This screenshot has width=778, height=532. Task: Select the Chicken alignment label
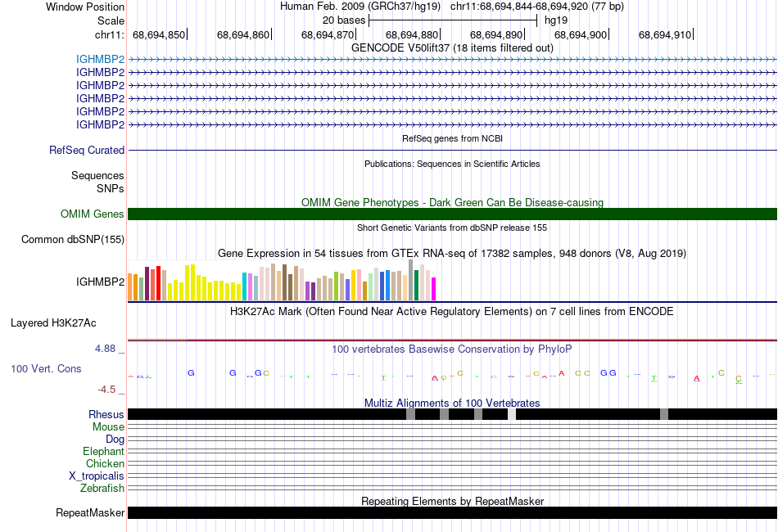(x=105, y=463)
